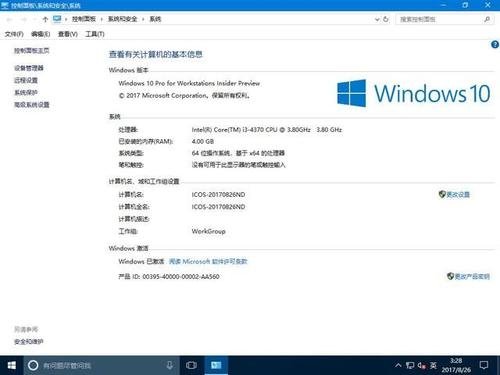The width and height of the screenshot is (500, 375).
Task: Expand the address bar history dropdown
Action: [x=377, y=19]
